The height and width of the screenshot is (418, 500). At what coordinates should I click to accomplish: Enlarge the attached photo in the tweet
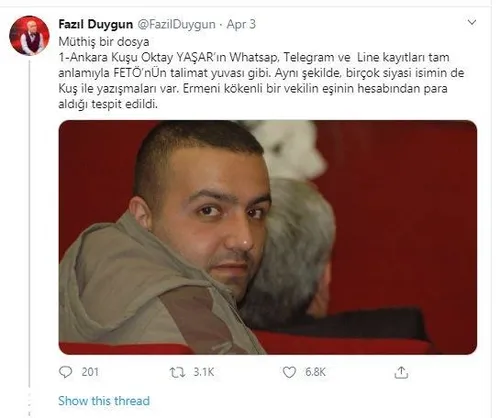[268, 237]
